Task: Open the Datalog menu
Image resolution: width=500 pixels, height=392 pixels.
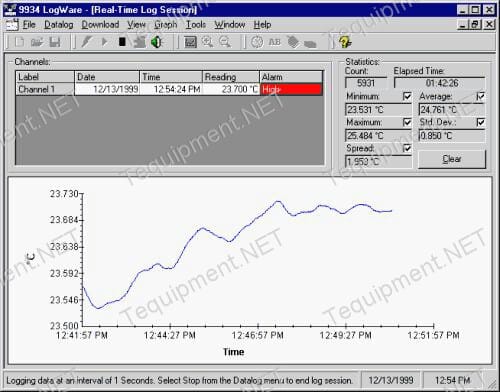Action: [59, 25]
